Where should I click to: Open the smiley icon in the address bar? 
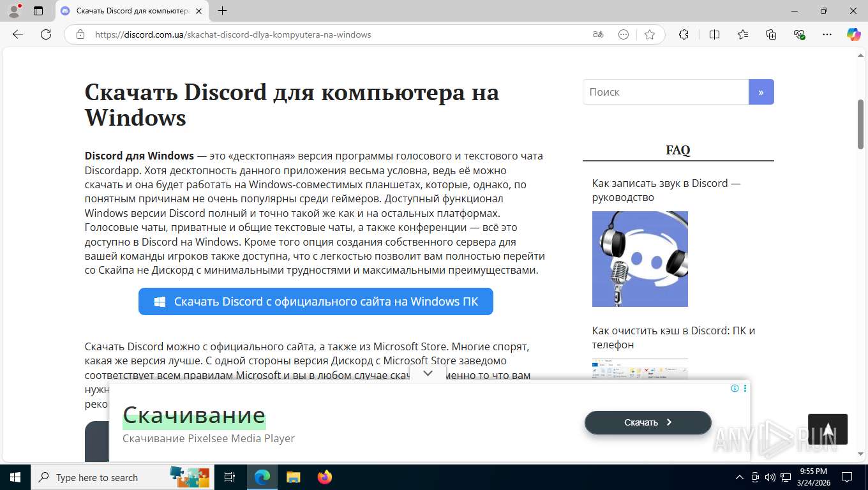pos(624,34)
